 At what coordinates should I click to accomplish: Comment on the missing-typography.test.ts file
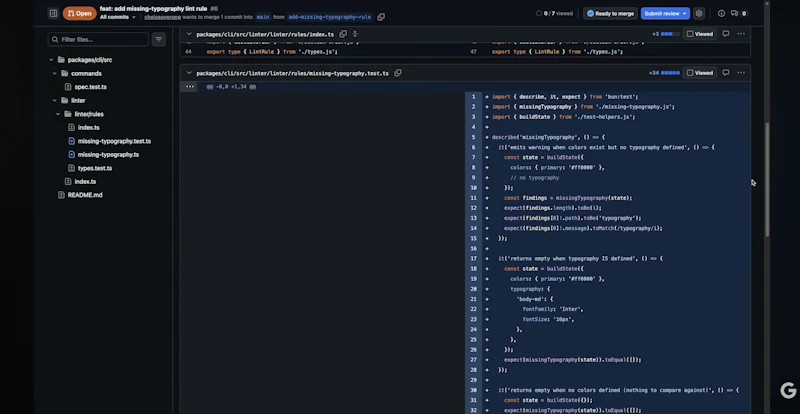[x=726, y=72]
